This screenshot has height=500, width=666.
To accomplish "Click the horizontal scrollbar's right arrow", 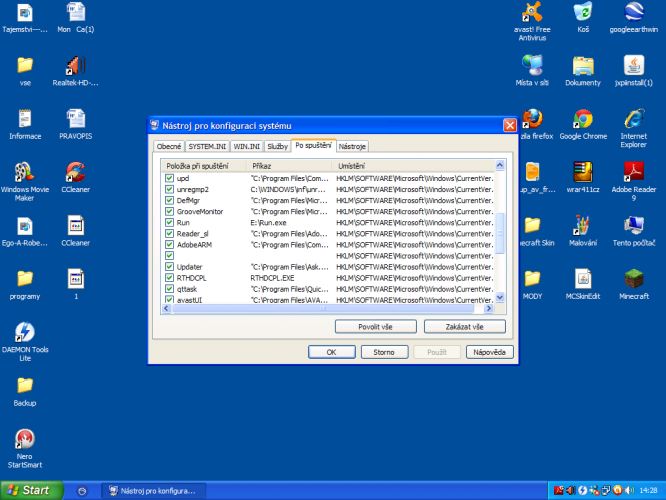I will [489, 308].
